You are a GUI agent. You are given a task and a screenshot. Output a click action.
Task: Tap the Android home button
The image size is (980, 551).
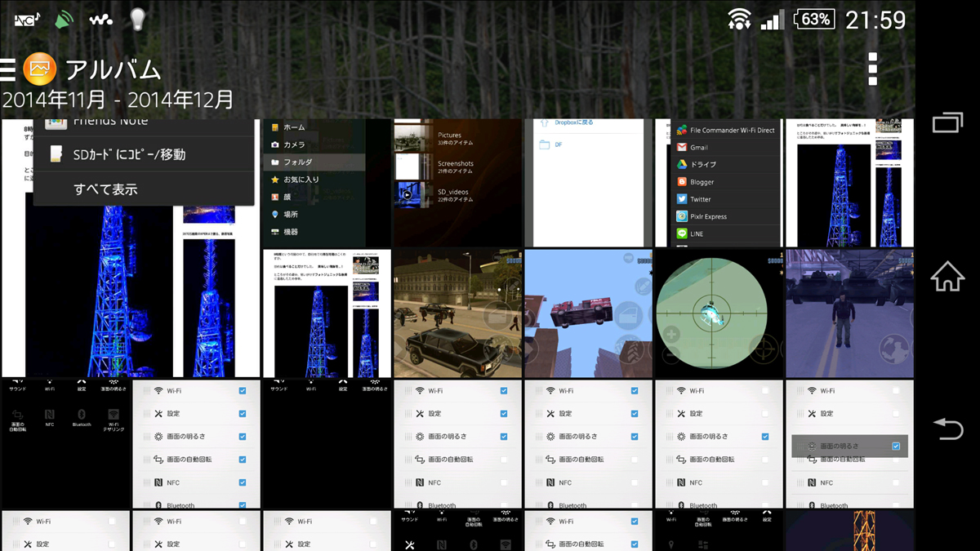tap(947, 276)
